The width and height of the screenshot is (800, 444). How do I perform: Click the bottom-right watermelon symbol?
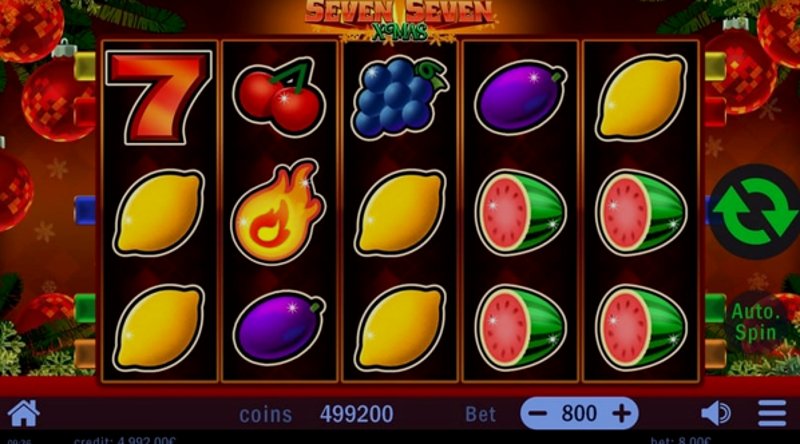[641, 328]
